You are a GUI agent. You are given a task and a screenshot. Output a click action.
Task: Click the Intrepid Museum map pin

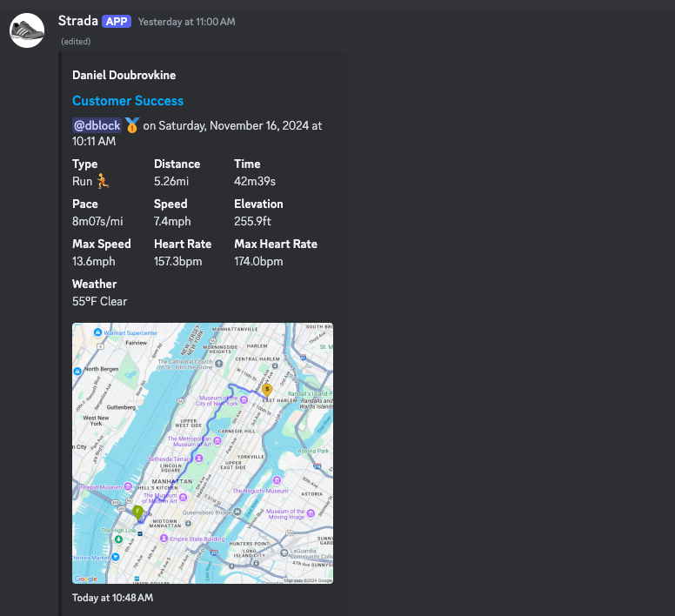coord(128,486)
